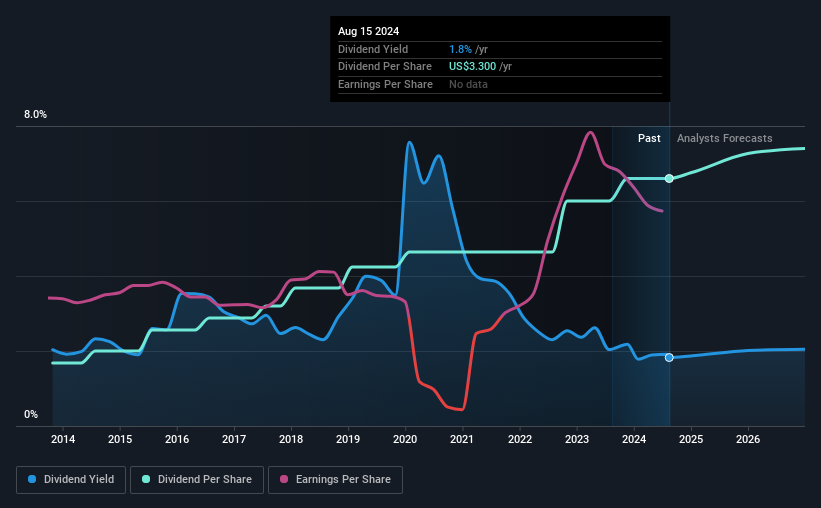Click the Past region label
Viewport: 821px width, 508px height.
[649, 138]
